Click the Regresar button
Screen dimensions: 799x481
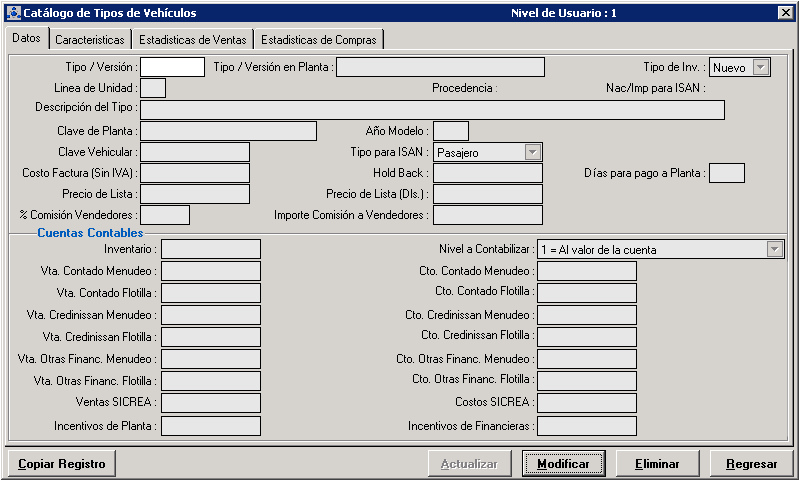pyautogui.click(x=751, y=464)
